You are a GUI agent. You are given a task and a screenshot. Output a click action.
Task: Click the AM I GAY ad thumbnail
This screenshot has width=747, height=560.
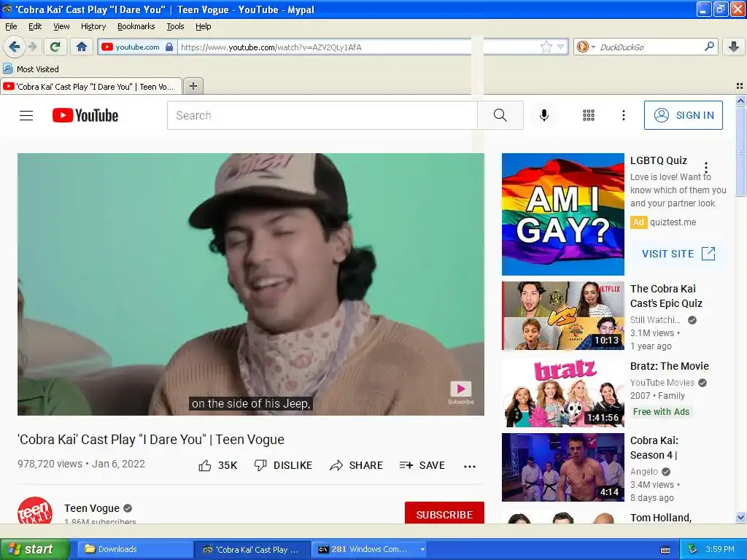562,214
